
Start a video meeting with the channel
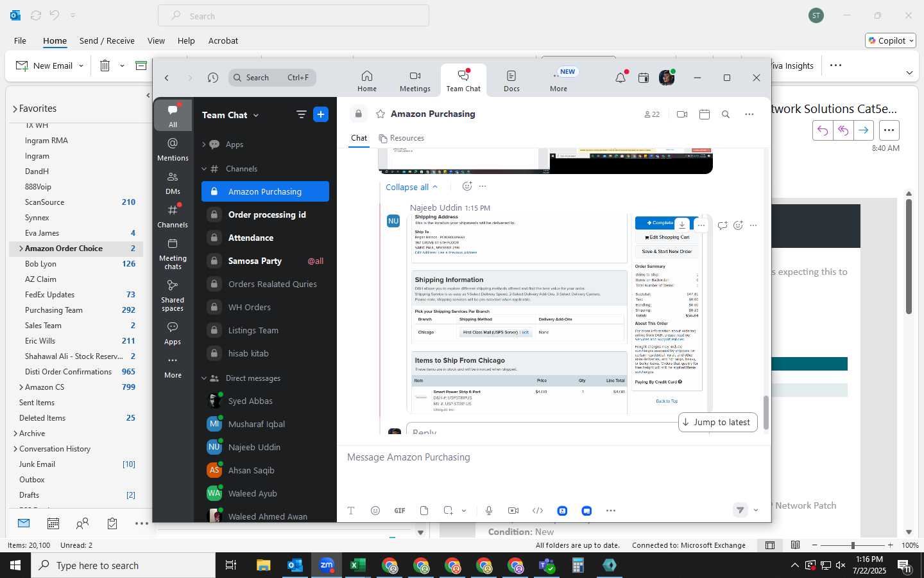tap(682, 114)
